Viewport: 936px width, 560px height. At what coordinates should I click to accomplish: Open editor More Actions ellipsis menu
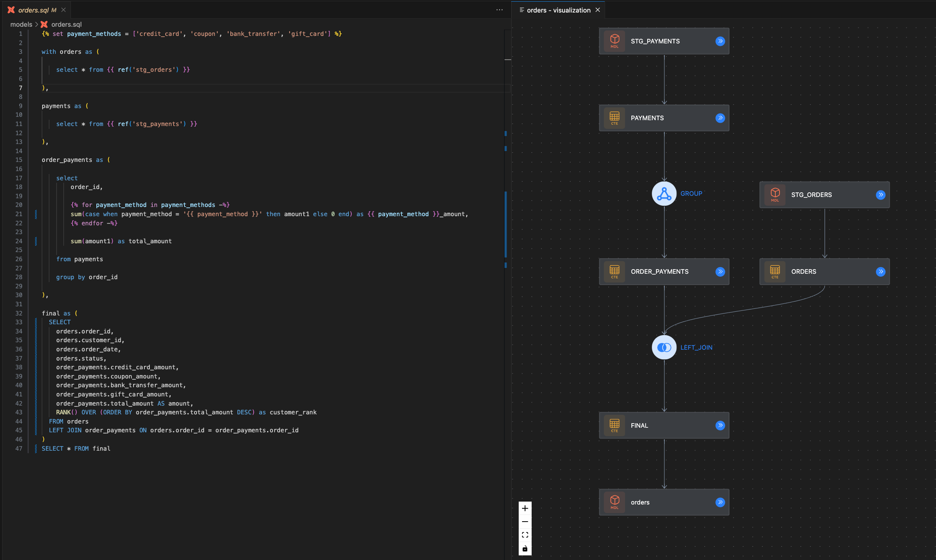pos(500,10)
